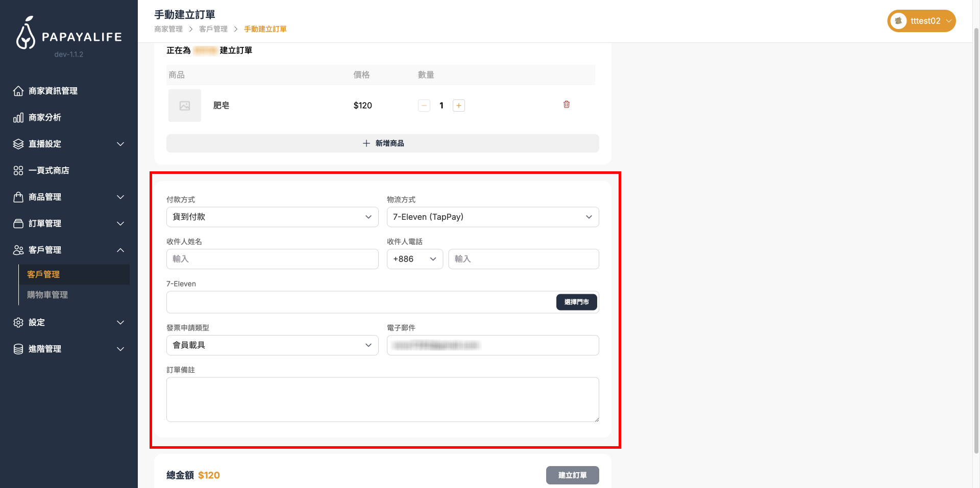Delete the 肥皂 item with the trash icon

click(x=566, y=105)
